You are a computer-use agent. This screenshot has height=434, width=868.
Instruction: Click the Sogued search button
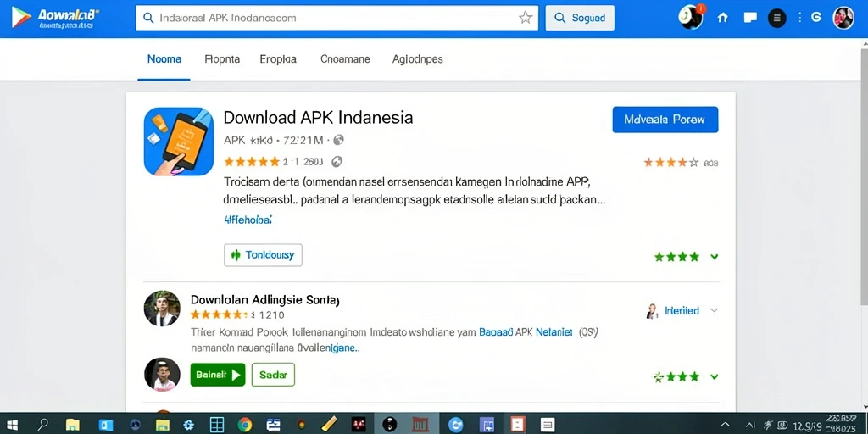pyautogui.click(x=580, y=18)
